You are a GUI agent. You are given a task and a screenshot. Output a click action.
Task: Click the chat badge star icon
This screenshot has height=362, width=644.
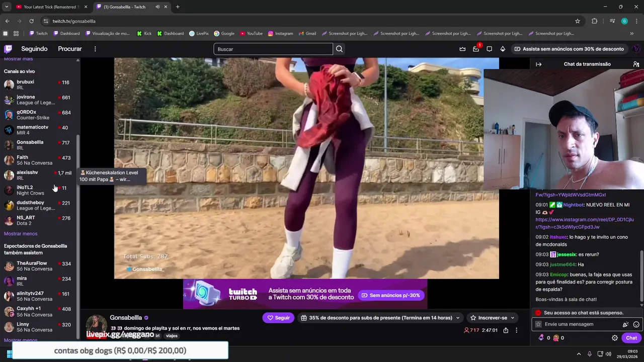538,324
